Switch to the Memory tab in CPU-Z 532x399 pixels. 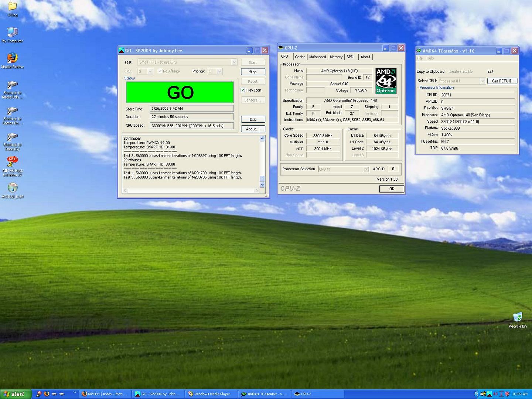[x=336, y=57]
